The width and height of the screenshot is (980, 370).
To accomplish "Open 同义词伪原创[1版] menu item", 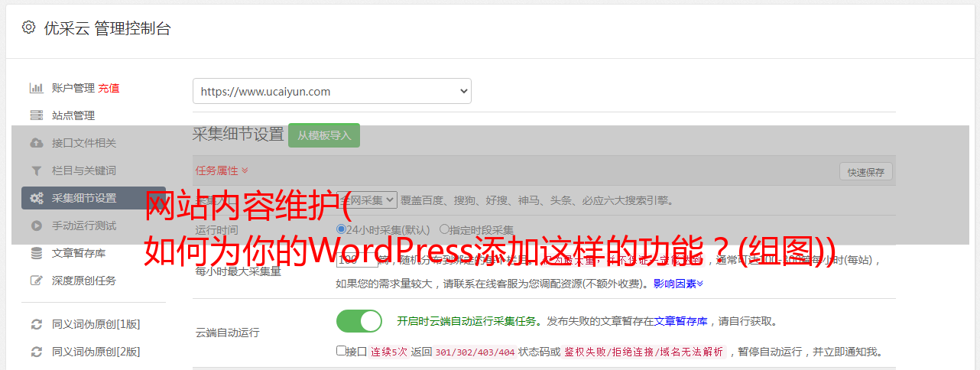I will tap(96, 324).
